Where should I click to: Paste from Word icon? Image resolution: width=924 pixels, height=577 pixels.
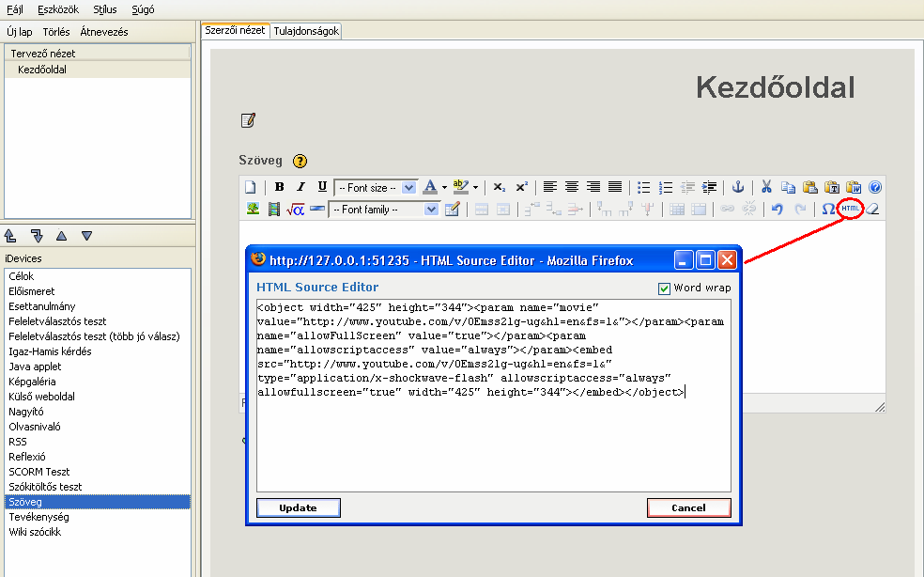[x=854, y=187]
